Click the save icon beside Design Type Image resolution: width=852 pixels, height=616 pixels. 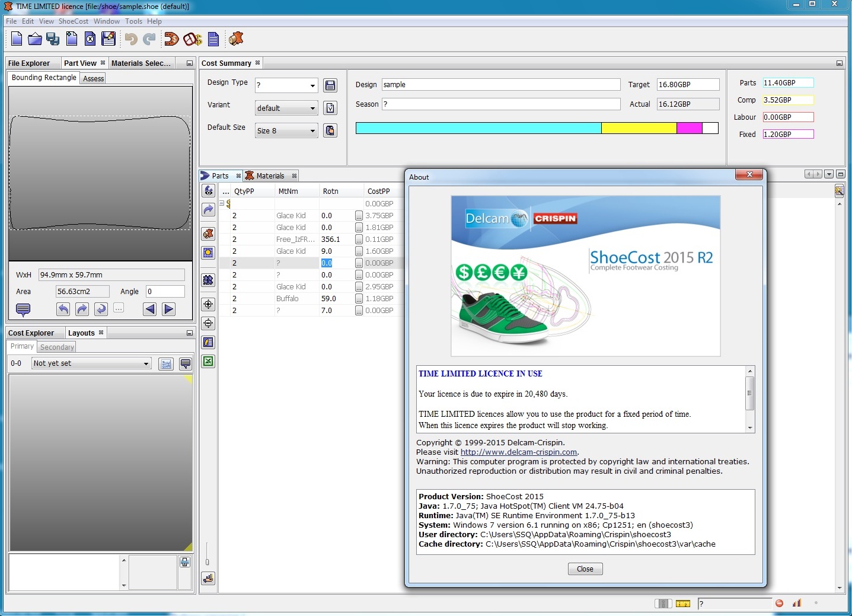click(x=330, y=85)
